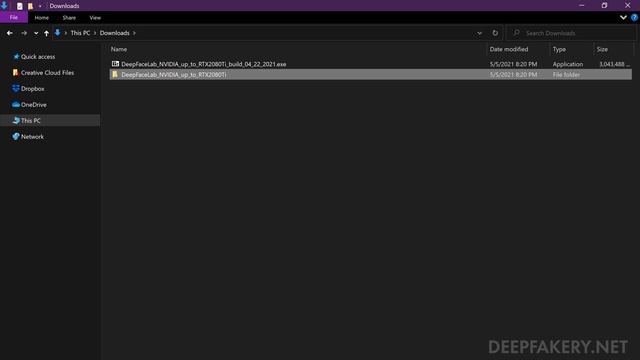Close the Downloads window
640x360 pixels.
628,6
